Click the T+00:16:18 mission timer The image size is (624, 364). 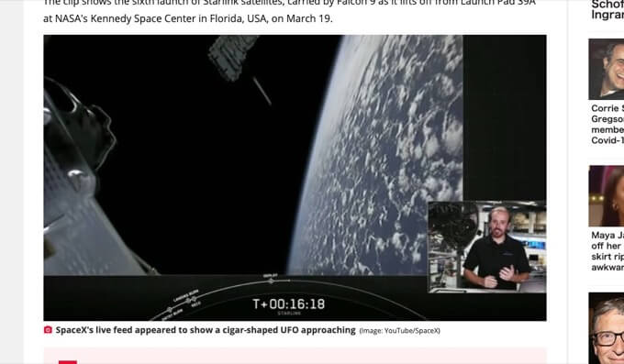[x=288, y=304]
